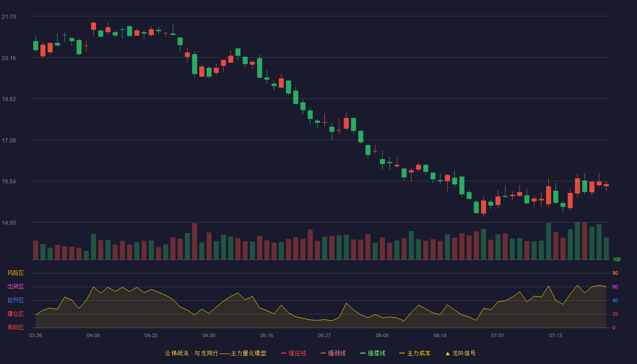
Task: Click the 云梯战法 主力量化模型 legend title
Action: point(215,353)
